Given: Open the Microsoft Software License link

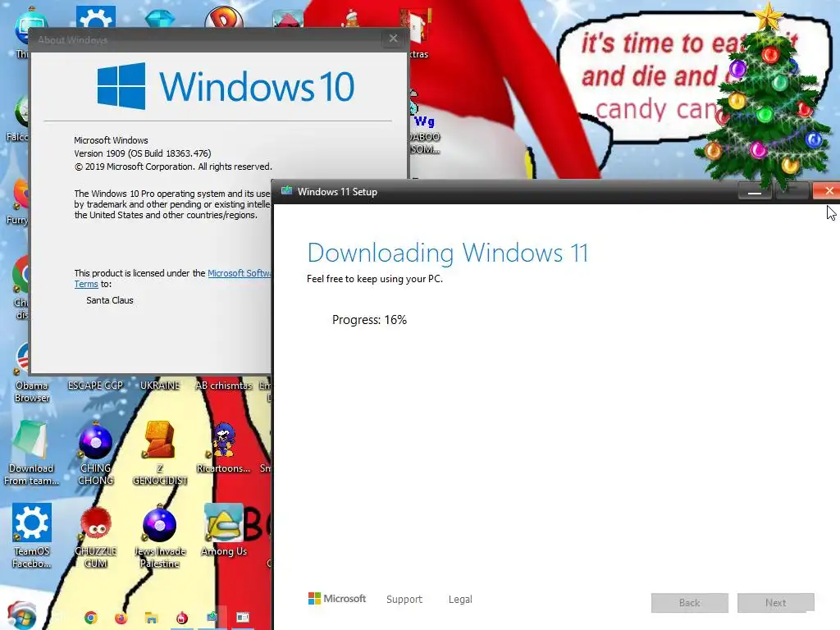Looking at the screenshot, I should 239,272.
